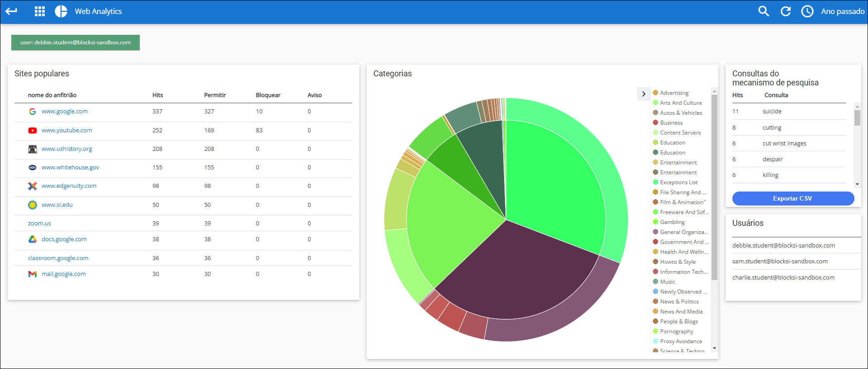Click the Google favicon in Sites populares
This screenshot has height=369, width=868.
pyautogui.click(x=33, y=112)
